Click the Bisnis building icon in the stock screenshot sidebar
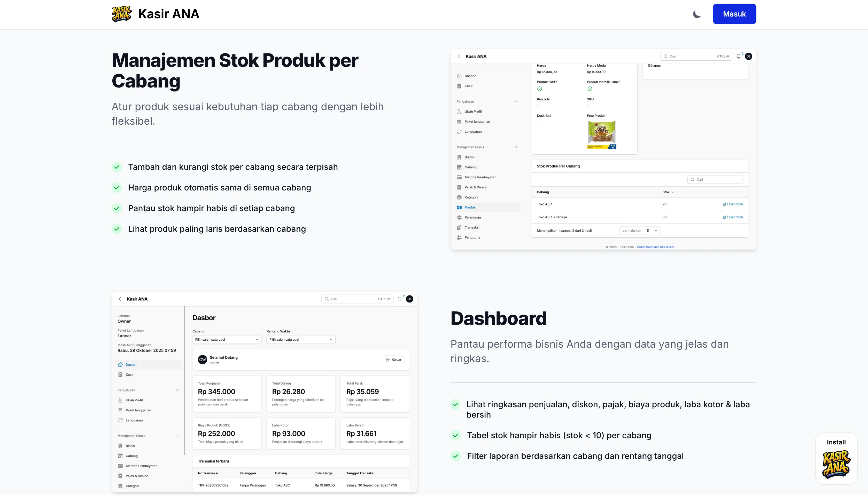 (x=459, y=157)
